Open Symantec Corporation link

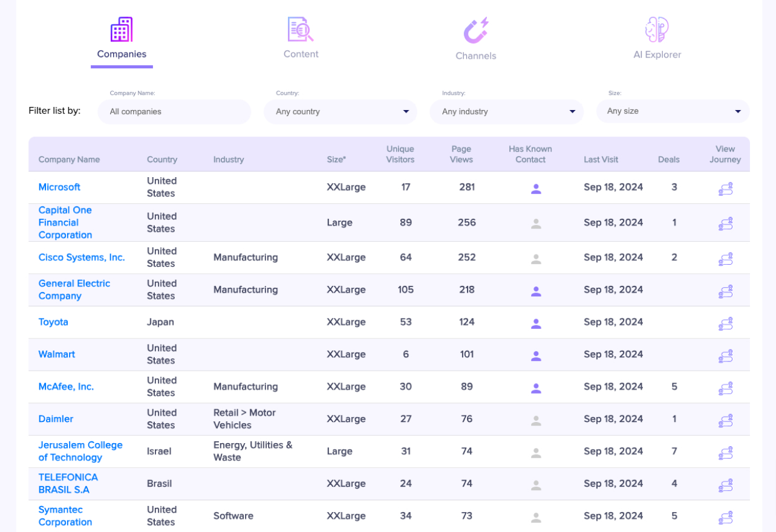pyautogui.click(x=65, y=516)
